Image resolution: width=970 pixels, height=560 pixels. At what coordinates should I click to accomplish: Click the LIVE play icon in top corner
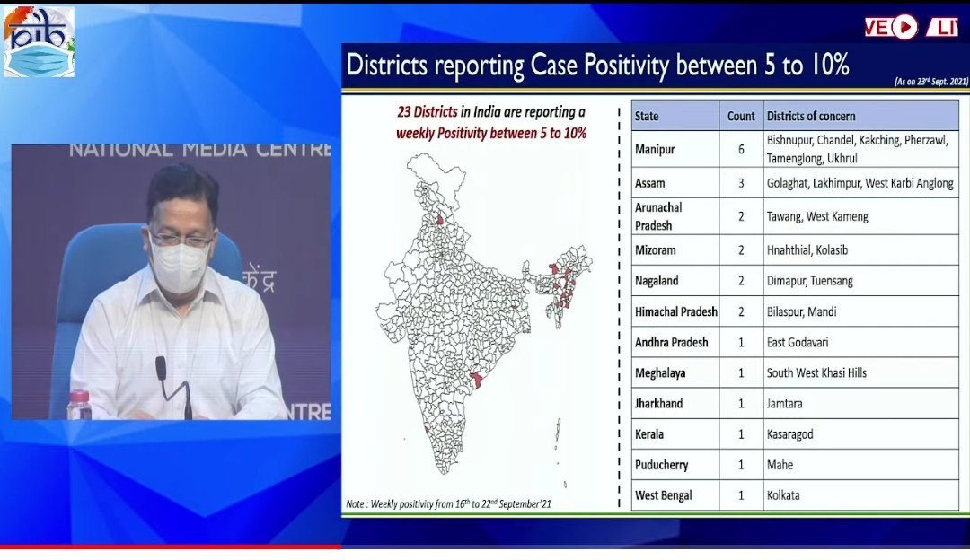(x=904, y=27)
